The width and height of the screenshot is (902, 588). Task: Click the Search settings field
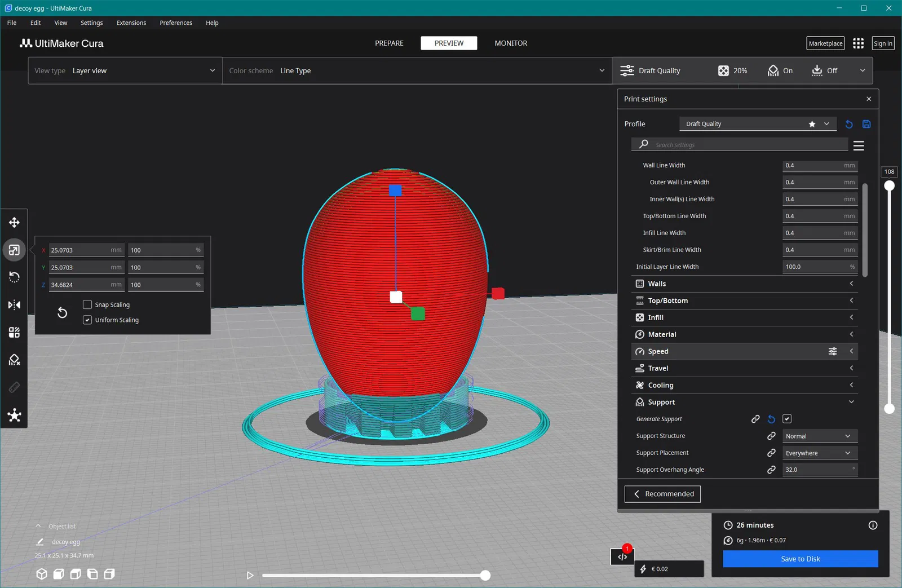[740, 145]
